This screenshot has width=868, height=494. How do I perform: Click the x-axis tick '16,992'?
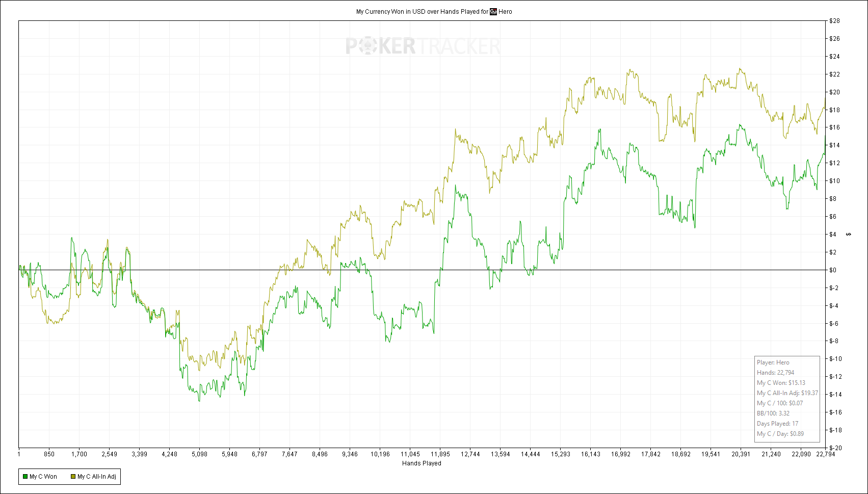(x=620, y=454)
